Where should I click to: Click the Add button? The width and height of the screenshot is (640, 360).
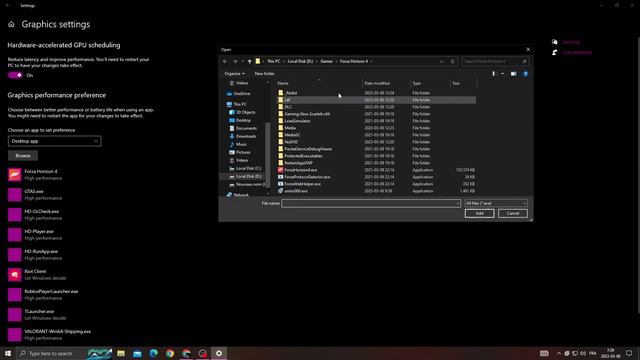tap(479, 213)
